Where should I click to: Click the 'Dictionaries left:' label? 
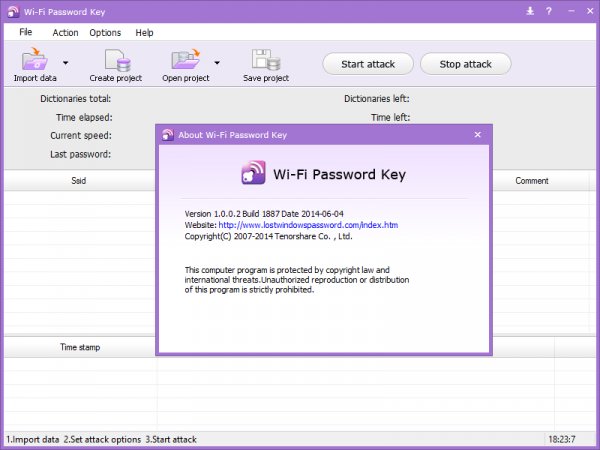pyautogui.click(x=377, y=99)
